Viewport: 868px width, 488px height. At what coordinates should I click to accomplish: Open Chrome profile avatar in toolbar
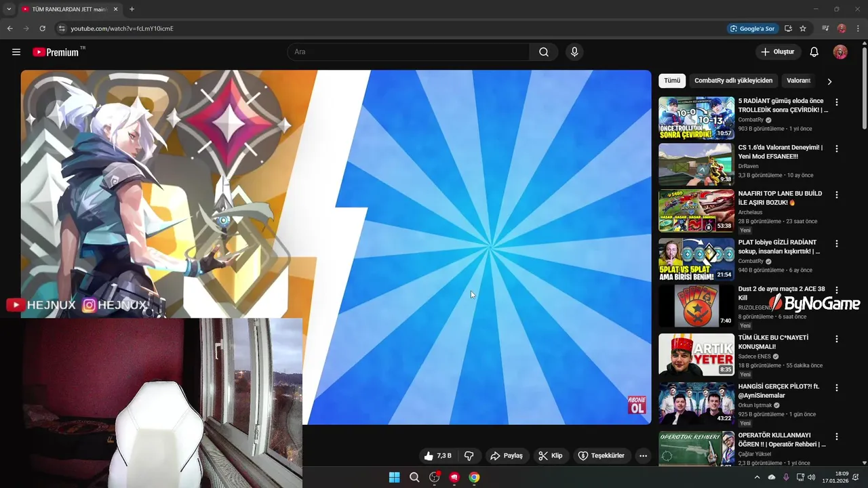(842, 28)
